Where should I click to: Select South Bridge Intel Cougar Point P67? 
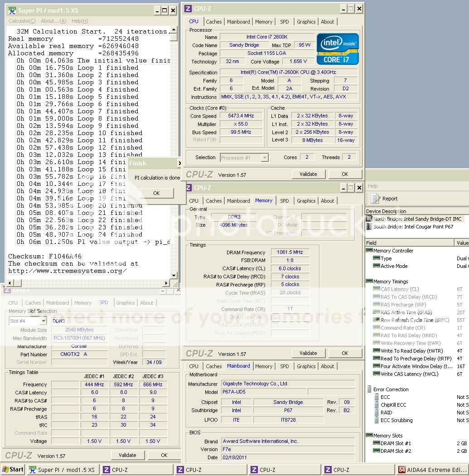pyautogui.click(x=412, y=227)
